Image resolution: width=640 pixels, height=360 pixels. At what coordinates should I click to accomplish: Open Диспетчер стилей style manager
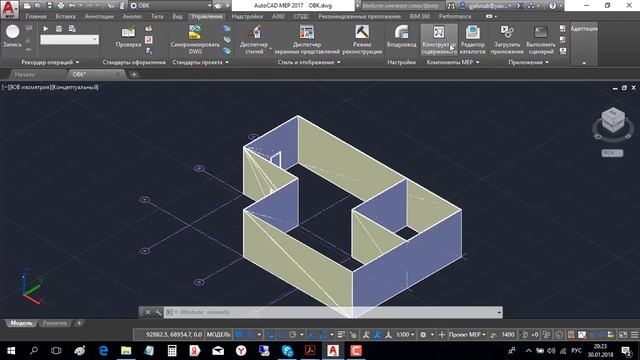coord(254,40)
